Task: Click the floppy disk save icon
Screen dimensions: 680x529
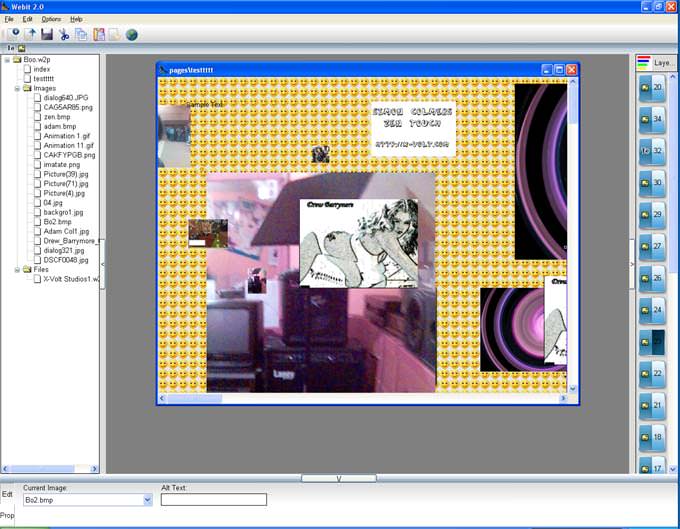Action: tap(47, 34)
